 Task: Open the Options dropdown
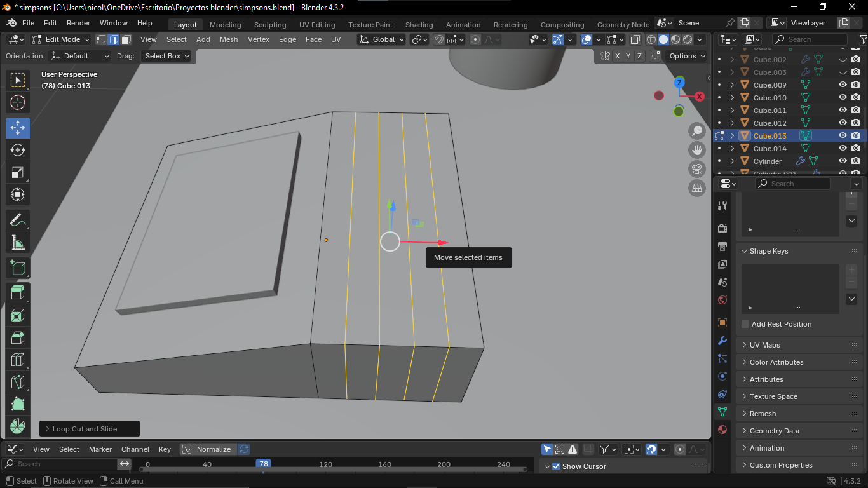688,56
